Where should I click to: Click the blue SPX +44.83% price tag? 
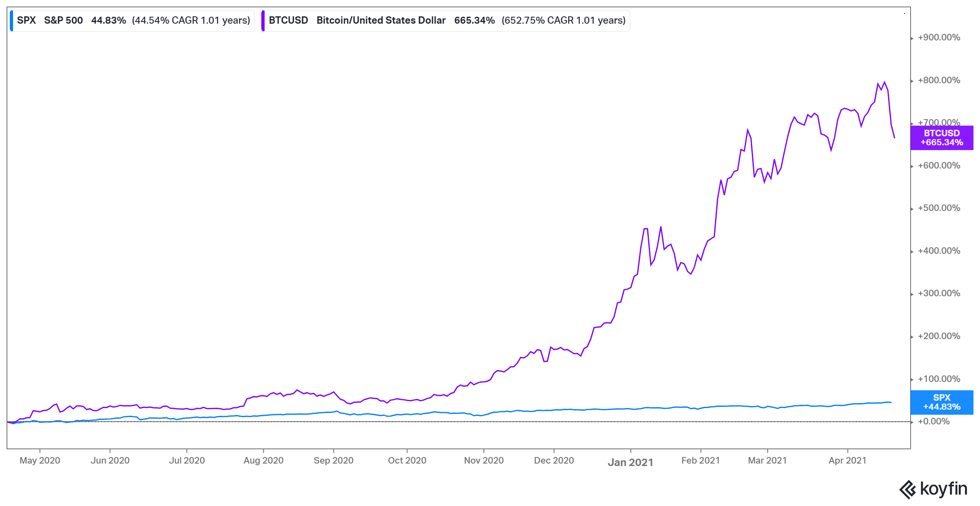tap(942, 402)
